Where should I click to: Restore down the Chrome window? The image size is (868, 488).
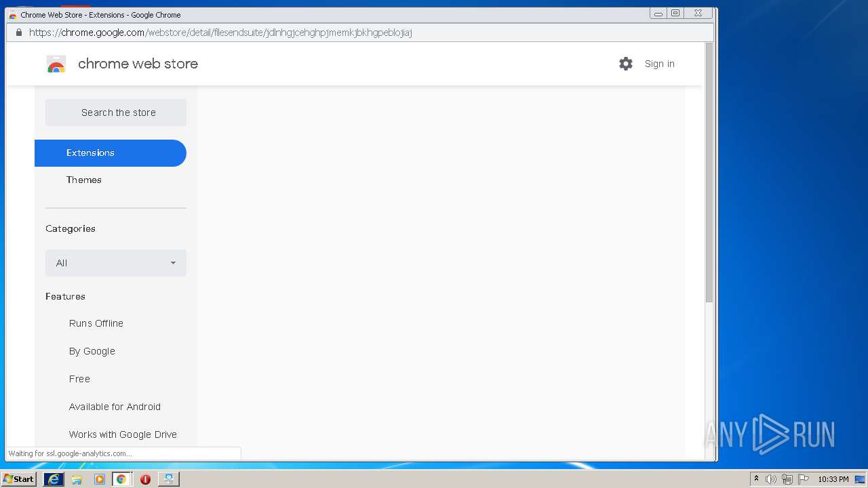click(x=675, y=13)
